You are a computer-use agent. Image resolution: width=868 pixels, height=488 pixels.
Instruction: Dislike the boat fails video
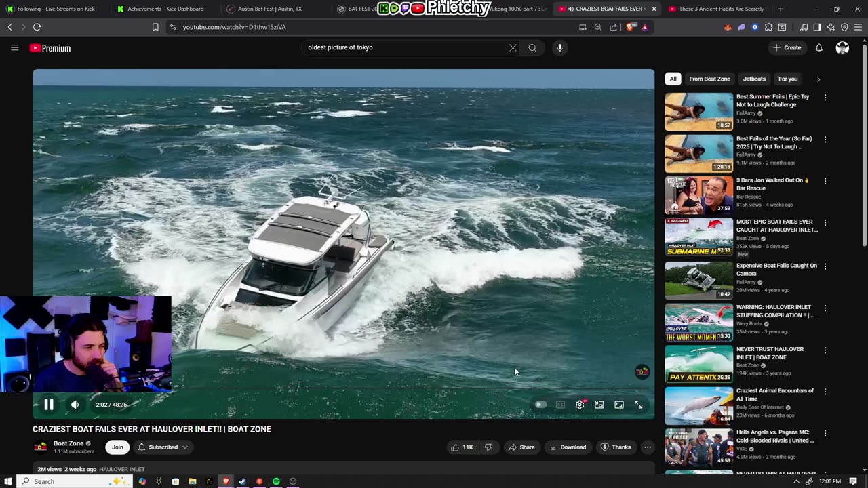(x=488, y=447)
